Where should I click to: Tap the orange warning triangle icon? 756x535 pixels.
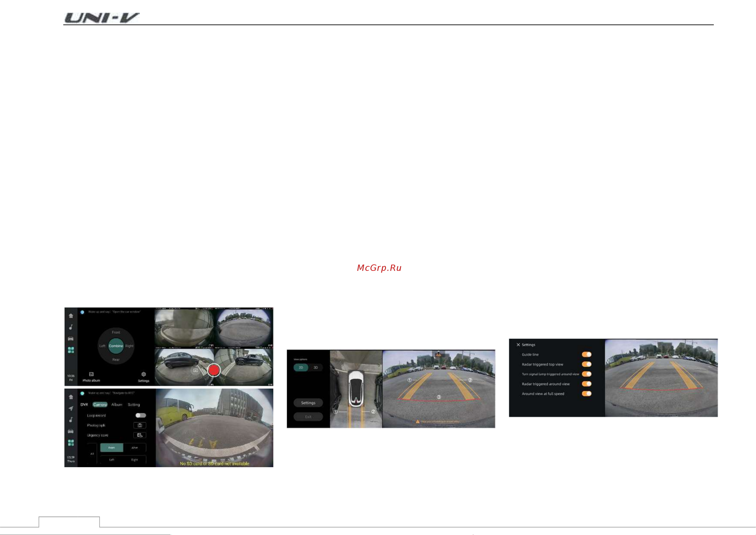pyautogui.click(x=418, y=422)
